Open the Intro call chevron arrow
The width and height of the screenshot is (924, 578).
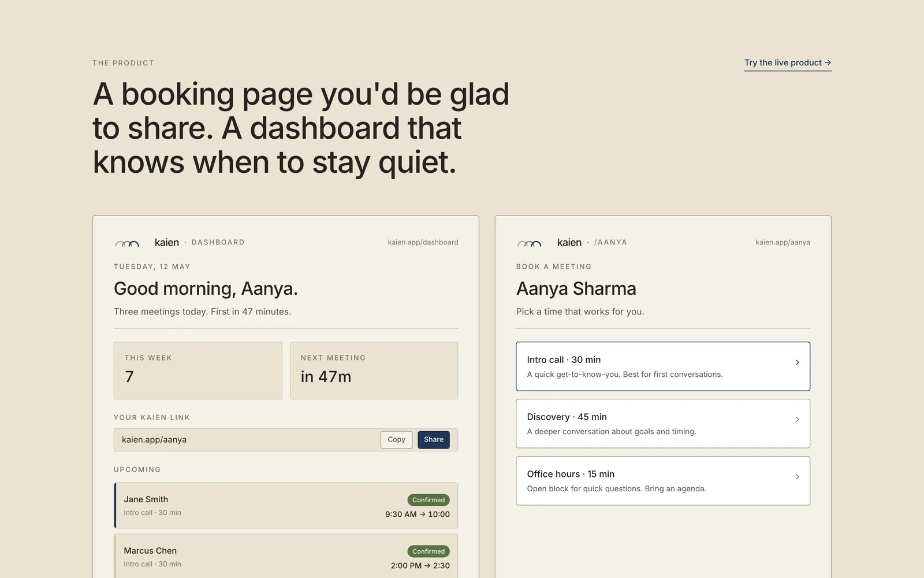coord(798,362)
